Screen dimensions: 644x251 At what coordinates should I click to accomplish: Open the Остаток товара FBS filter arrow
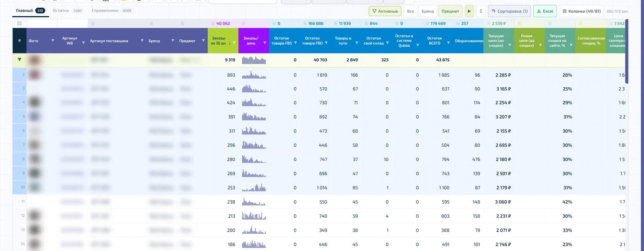[295, 43]
